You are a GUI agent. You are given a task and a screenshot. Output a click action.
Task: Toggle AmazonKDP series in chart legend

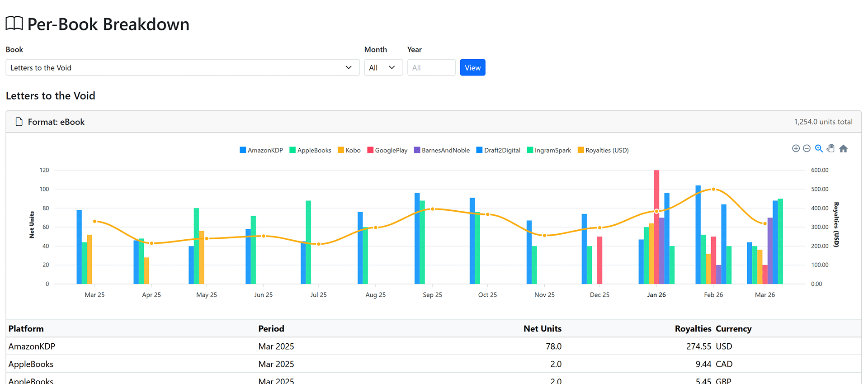[261, 150]
